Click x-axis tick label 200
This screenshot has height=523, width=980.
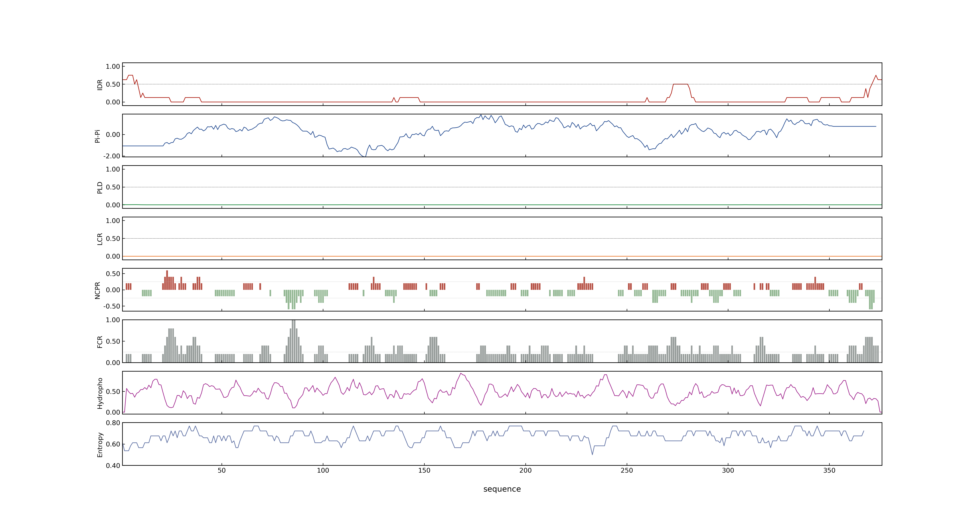525,470
